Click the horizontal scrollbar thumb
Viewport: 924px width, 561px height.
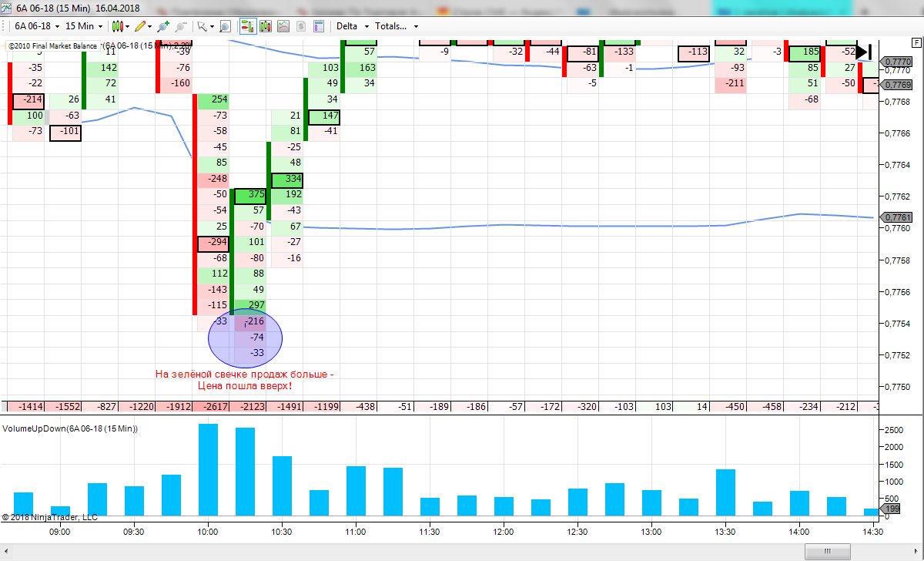click(x=827, y=551)
